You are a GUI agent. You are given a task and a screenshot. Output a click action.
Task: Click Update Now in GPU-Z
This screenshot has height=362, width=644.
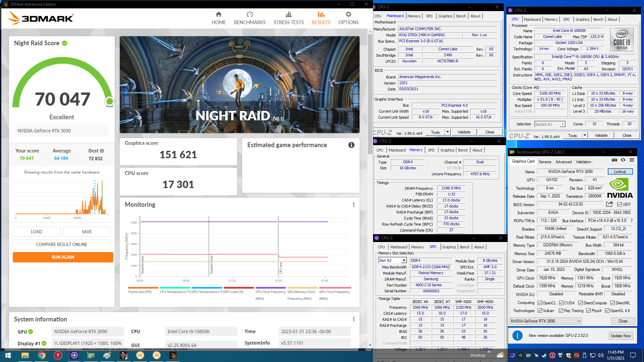[x=621, y=336]
